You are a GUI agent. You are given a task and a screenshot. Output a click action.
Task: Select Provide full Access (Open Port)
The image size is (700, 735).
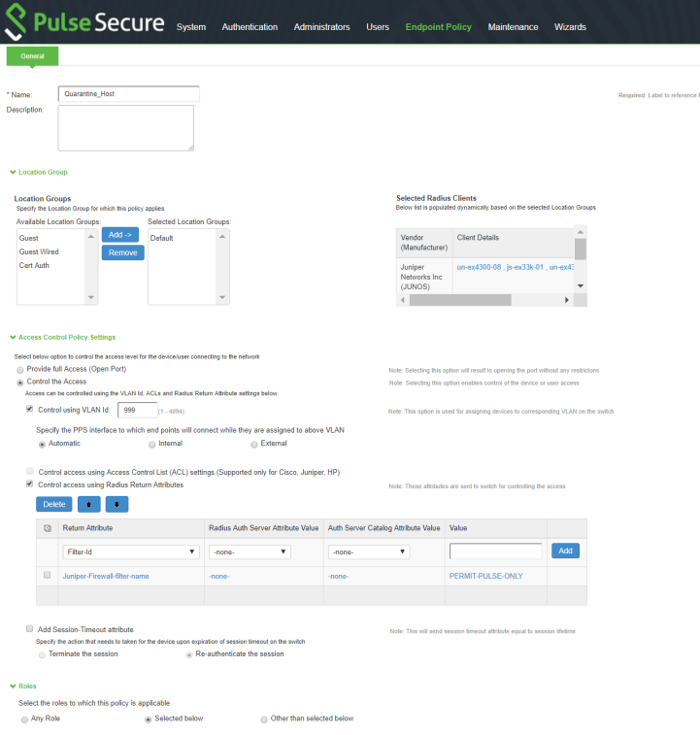(20, 370)
